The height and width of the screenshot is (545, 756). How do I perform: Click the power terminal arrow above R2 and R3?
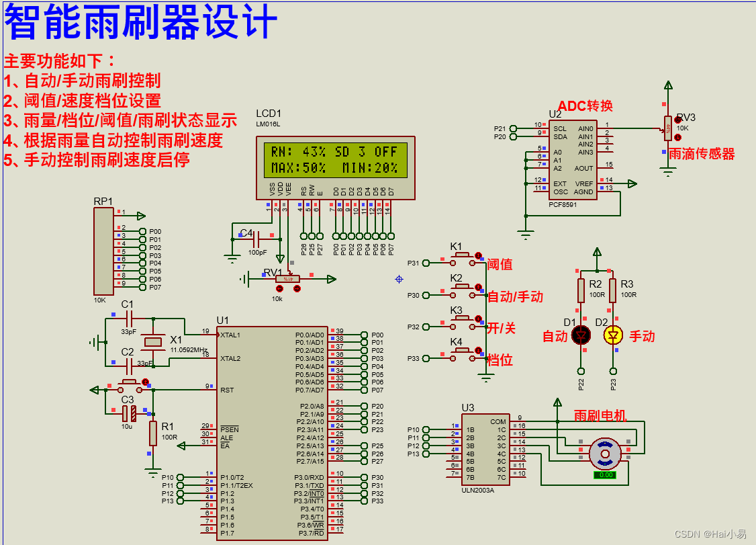click(x=597, y=252)
